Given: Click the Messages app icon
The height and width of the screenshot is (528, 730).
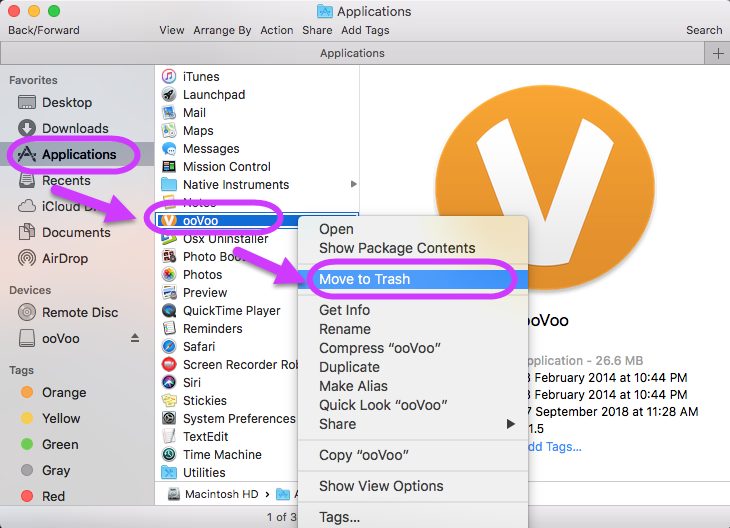Looking at the screenshot, I should pos(169,149).
